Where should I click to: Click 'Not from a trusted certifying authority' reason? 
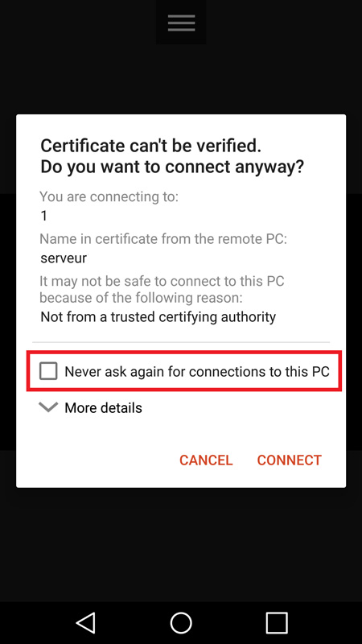(x=158, y=317)
